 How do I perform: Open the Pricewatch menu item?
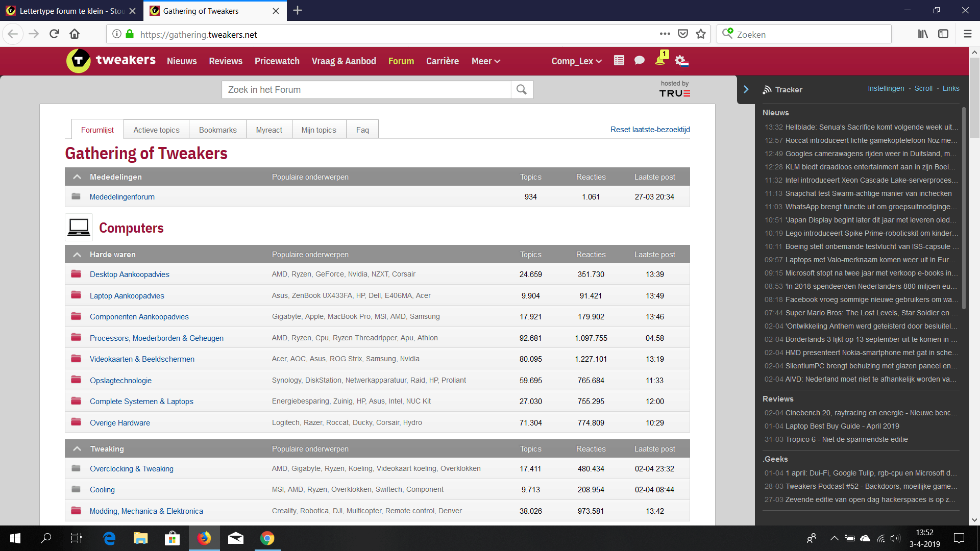pyautogui.click(x=277, y=61)
